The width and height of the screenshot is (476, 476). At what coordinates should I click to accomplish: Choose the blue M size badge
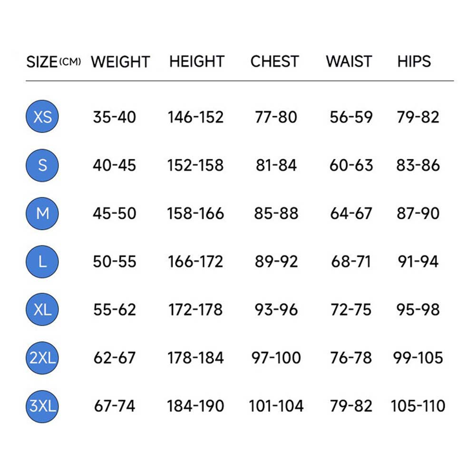(42, 214)
